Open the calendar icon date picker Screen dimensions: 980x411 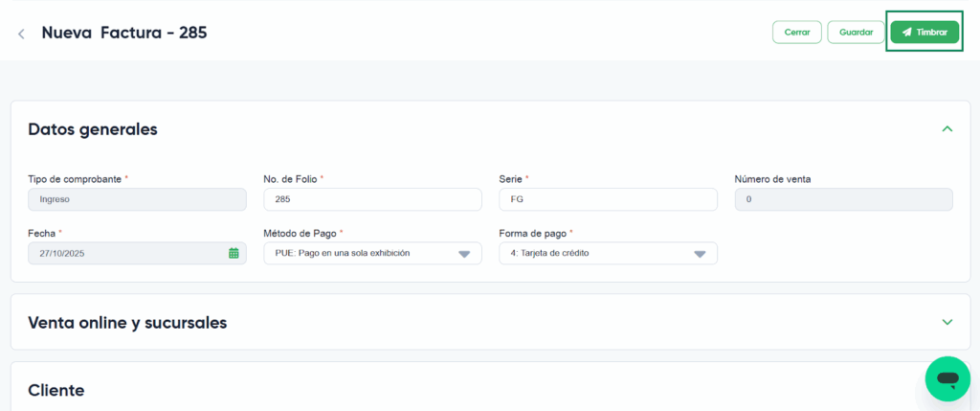[x=234, y=253]
